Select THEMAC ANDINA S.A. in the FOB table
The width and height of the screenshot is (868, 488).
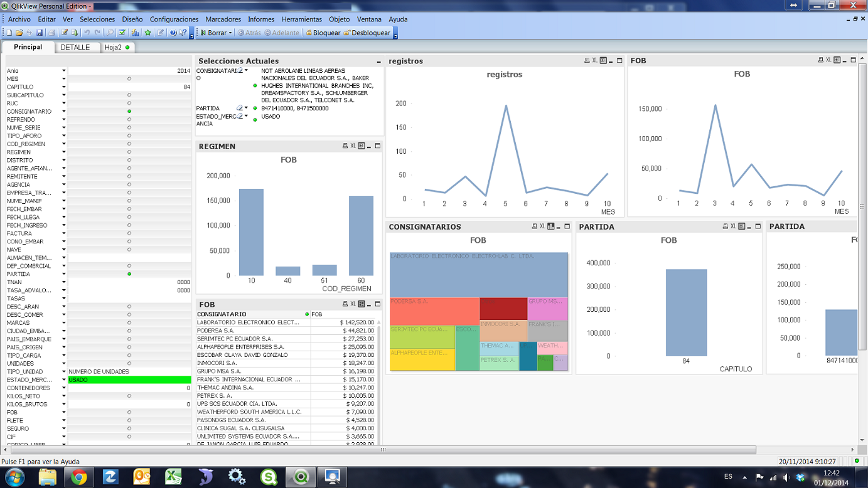286,388
